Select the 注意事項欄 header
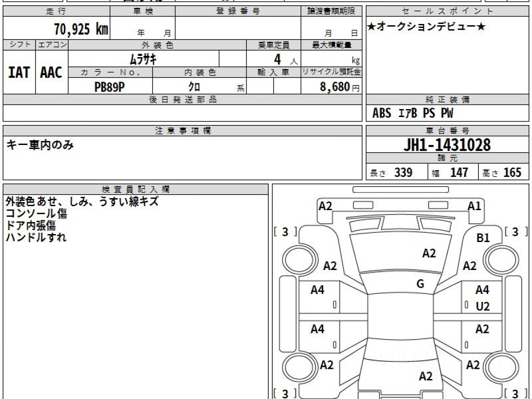The height and width of the screenshot is (399, 532). click(182, 131)
